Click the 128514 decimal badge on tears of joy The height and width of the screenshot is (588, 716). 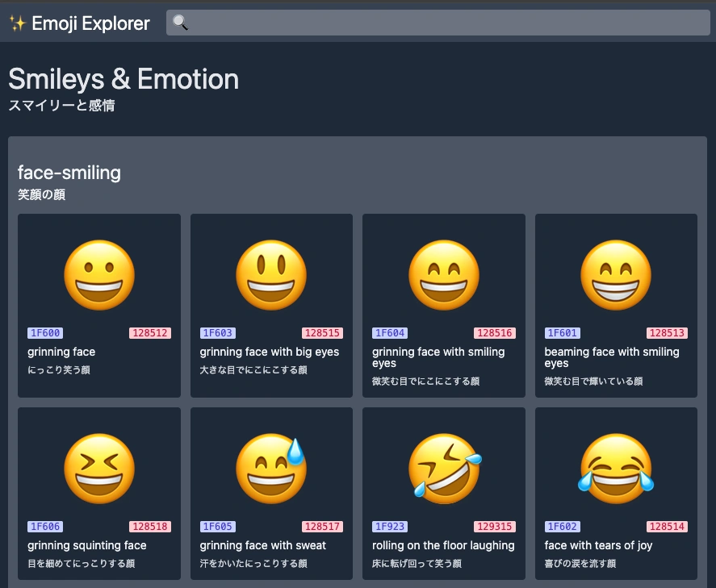click(668, 526)
